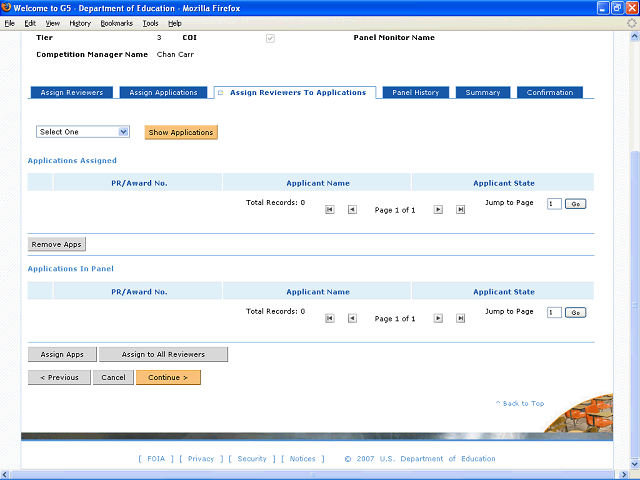Click the horizontal scrollbar thumb
640x480 pixels.
pos(313,475)
